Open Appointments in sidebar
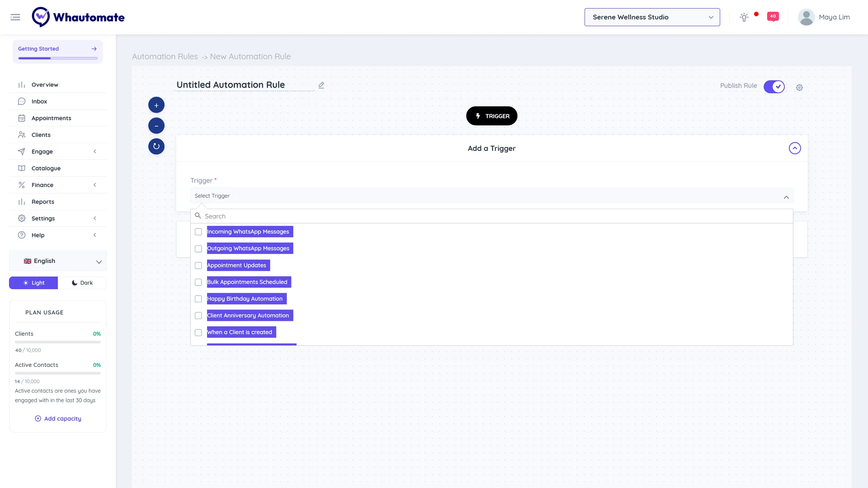 [x=58, y=118]
